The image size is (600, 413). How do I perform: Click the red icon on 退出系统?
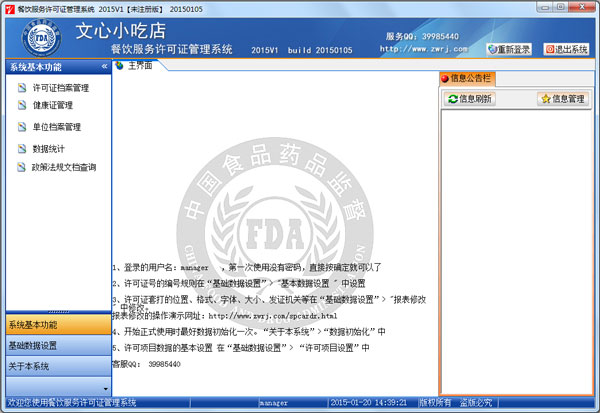point(550,49)
